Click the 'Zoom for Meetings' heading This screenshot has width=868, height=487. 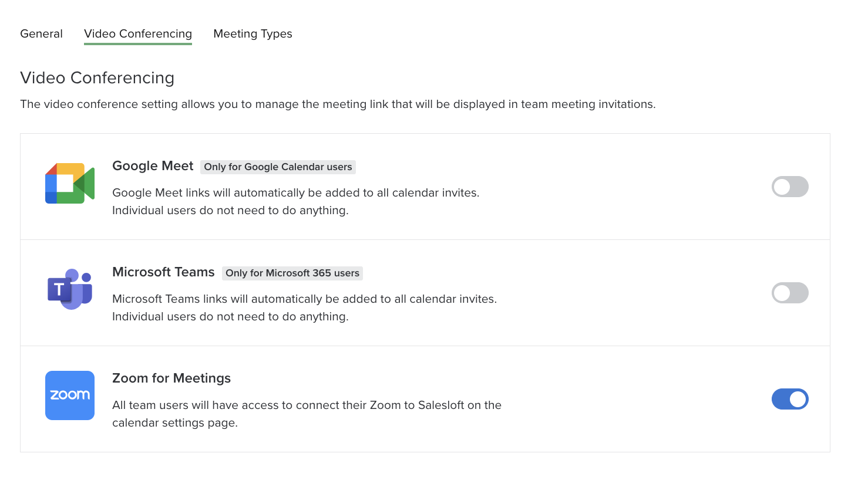click(x=171, y=378)
